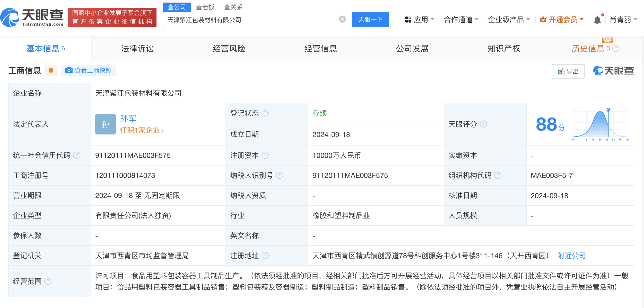Click registration number 120111000814073
This screenshot has height=308, width=644.
coord(125,176)
